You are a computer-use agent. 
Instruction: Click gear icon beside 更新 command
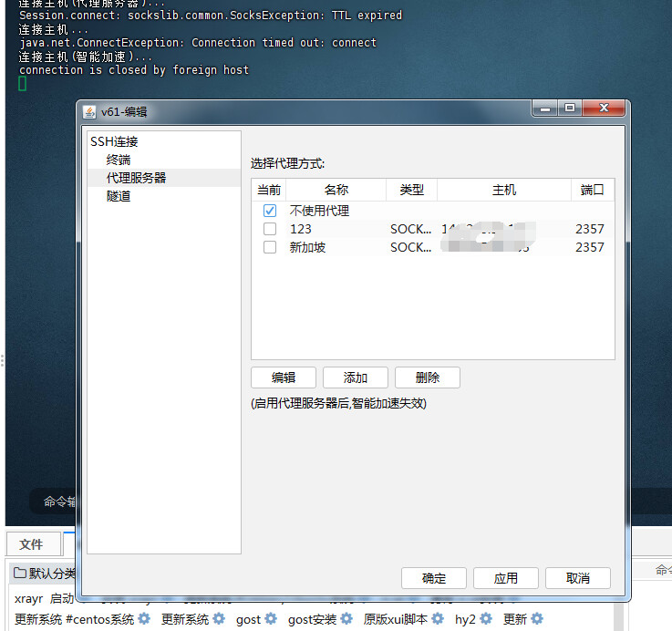tap(537, 618)
